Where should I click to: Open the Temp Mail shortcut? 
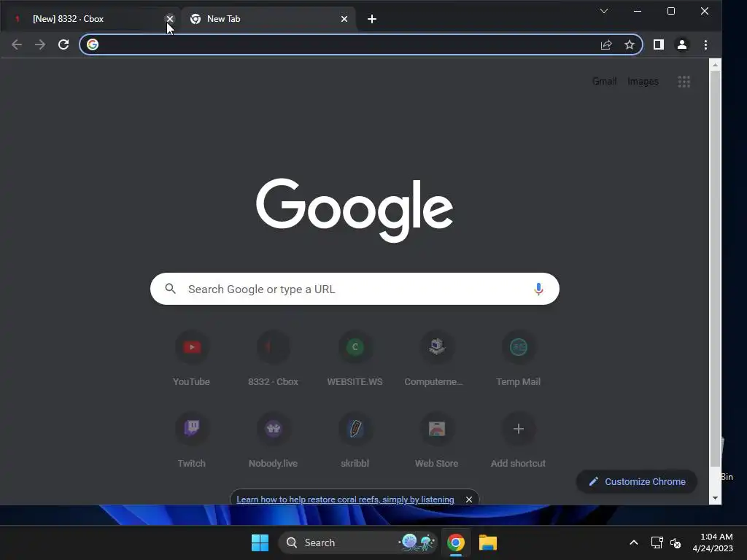click(x=519, y=359)
